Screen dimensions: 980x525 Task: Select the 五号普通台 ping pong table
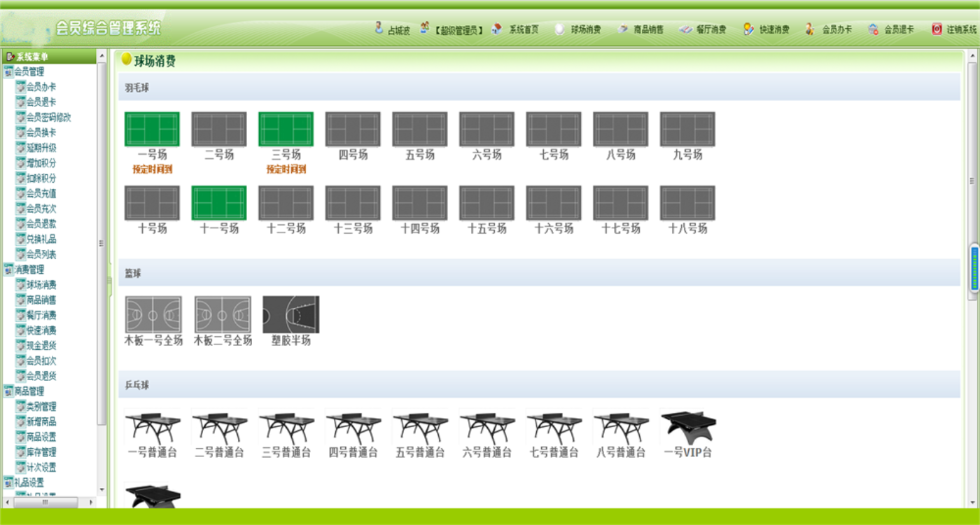(x=420, y=428)
